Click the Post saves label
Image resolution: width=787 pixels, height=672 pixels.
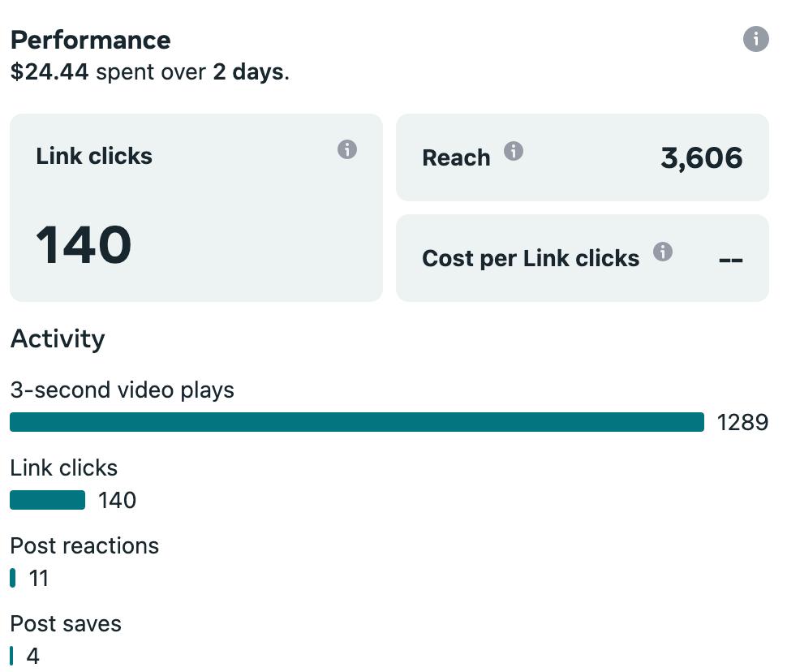point(66,624)
